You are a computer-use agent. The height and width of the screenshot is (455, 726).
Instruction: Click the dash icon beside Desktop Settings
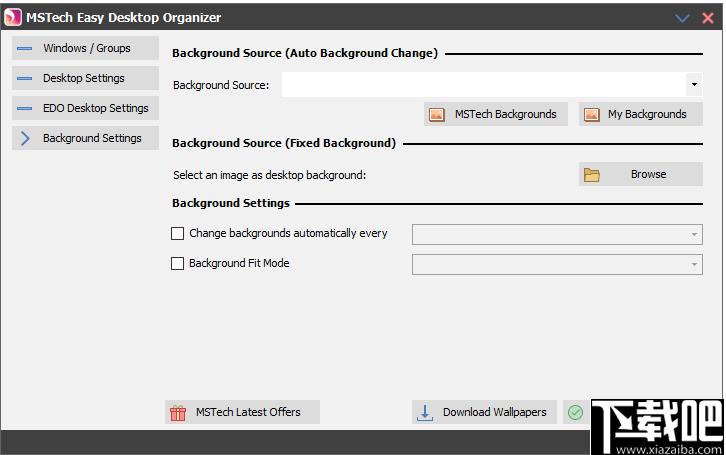pyautogui.click(x=25, y=78)
